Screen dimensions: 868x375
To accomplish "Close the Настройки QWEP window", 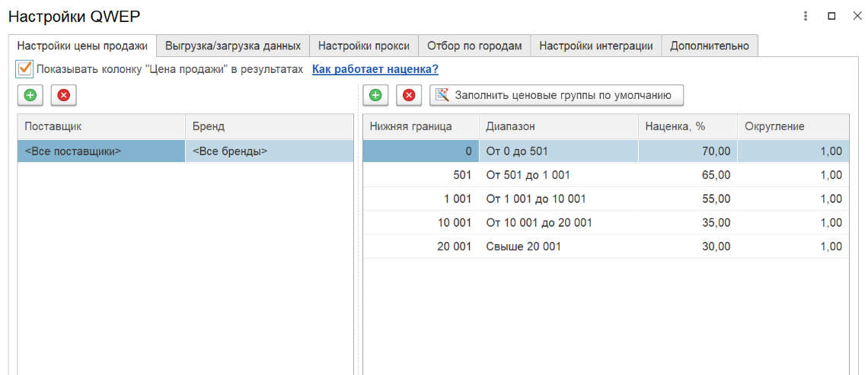I will click(857, 17).
